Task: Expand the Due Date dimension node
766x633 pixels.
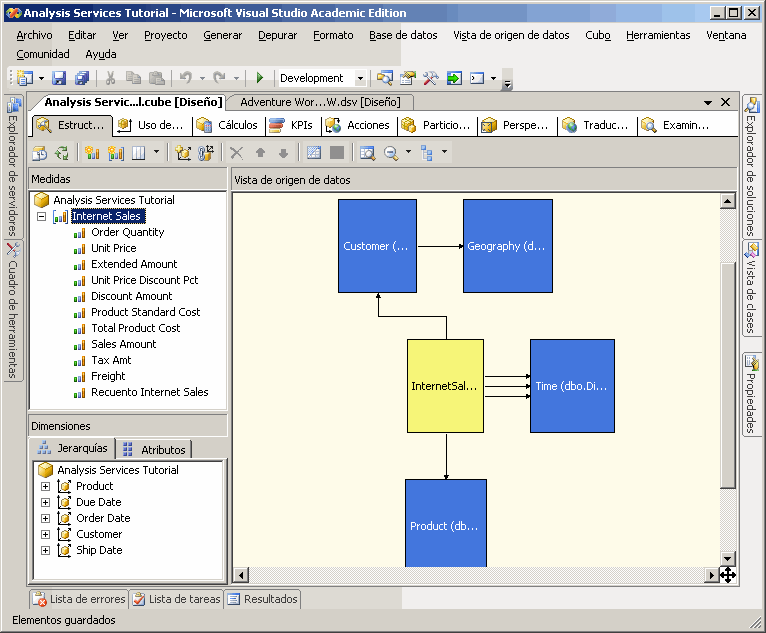Action: [x=45, y=503]
